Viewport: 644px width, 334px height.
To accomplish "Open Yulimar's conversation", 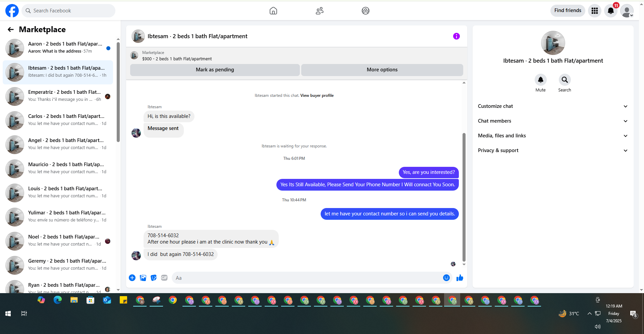I will pyautogui.click(x=58, y=217).
